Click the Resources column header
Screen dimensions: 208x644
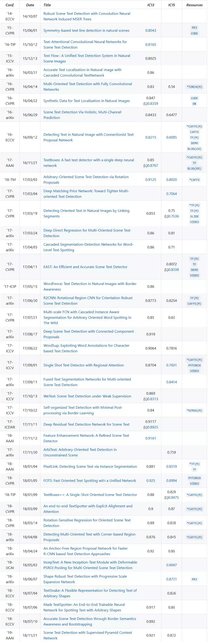coord(194,5)
